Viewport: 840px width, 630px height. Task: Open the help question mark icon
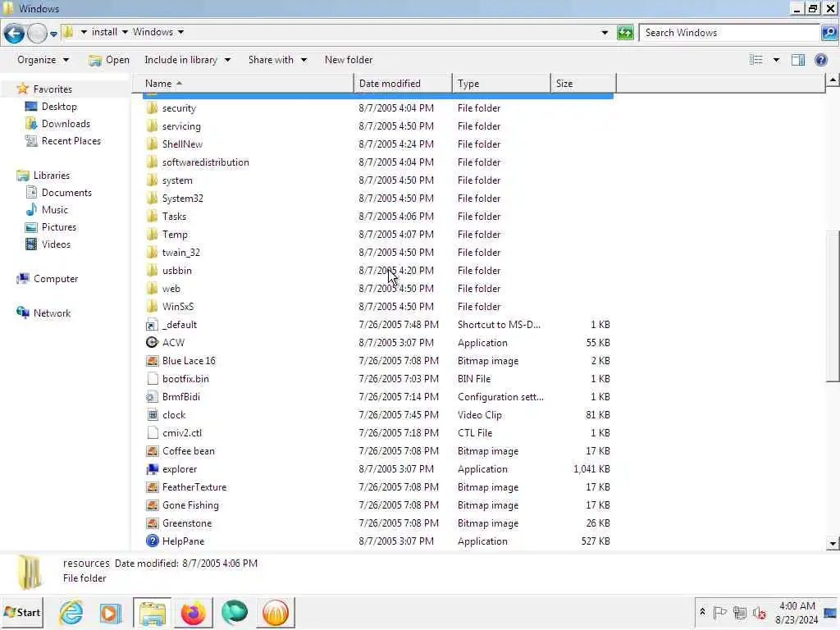(820, 60)
